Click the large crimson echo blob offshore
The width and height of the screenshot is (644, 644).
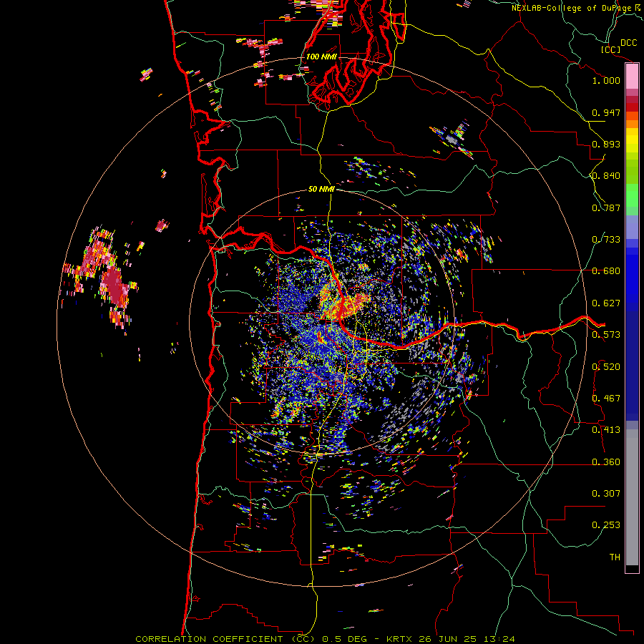(115, 286)
